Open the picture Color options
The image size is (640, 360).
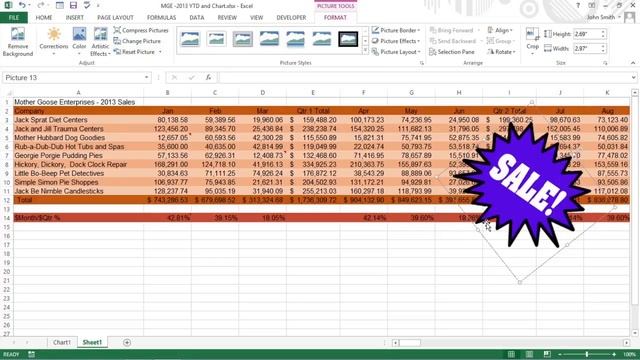[x=79, y=42]
